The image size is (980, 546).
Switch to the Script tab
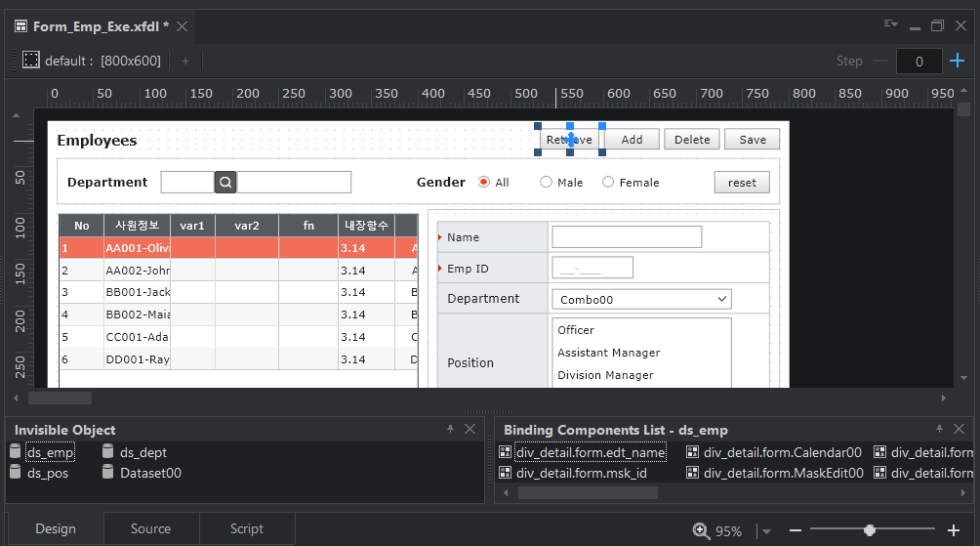pyautogui.click(x=246, y=529)
